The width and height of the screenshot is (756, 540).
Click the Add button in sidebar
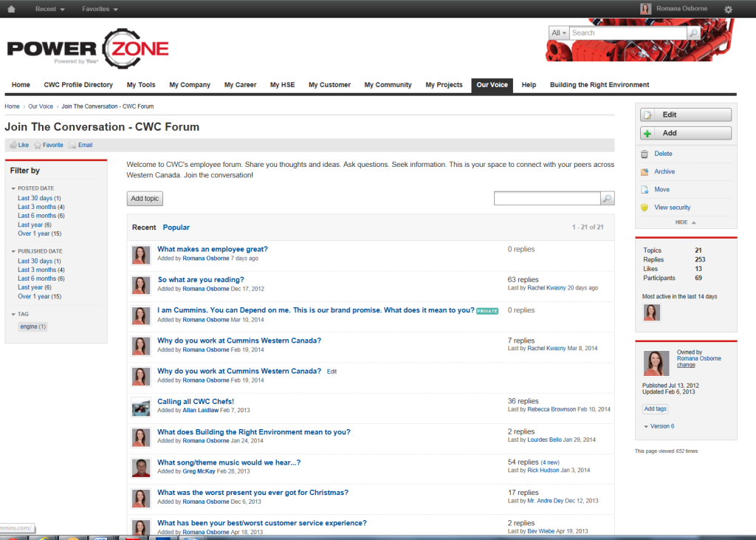click(686, 133)
